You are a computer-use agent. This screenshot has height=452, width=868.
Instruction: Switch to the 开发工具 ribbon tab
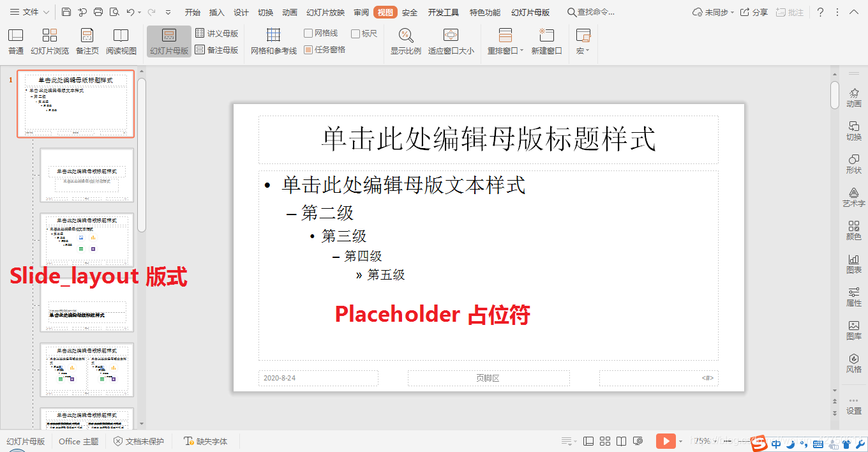pyautogui.click(x=444, y=11)
